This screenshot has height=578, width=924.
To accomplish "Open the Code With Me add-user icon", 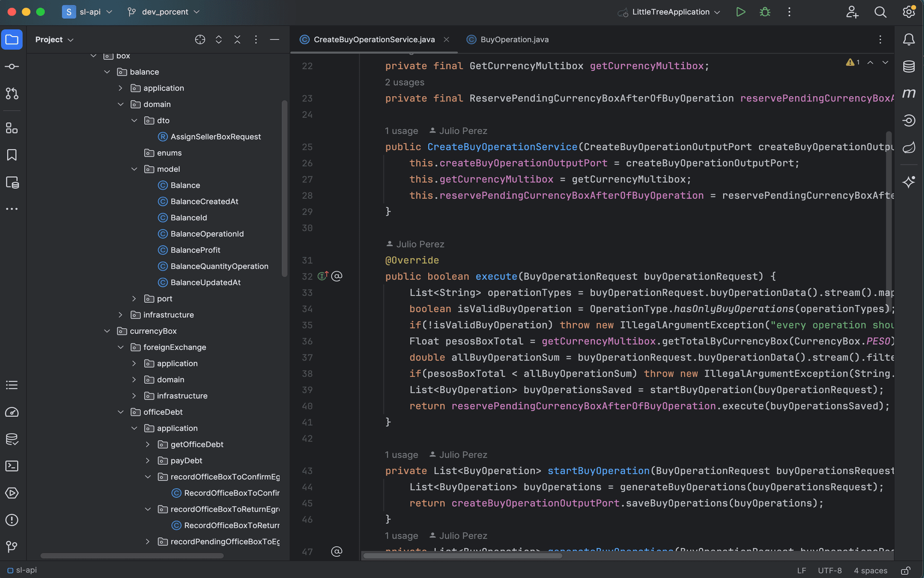I will click(x=852, y=12).
